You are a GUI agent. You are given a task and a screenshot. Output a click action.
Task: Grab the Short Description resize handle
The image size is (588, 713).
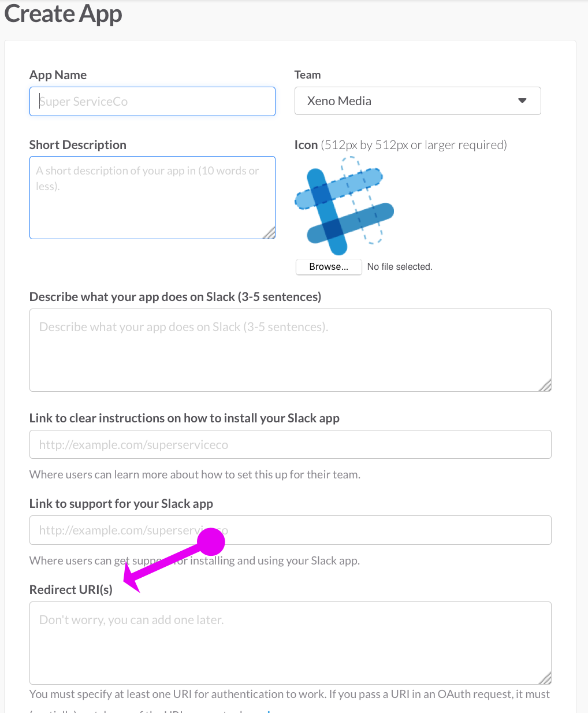[270, 233]
